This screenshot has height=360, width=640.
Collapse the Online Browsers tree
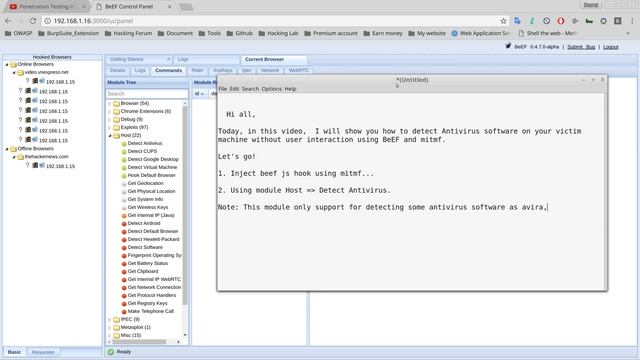tap(7, 64)
